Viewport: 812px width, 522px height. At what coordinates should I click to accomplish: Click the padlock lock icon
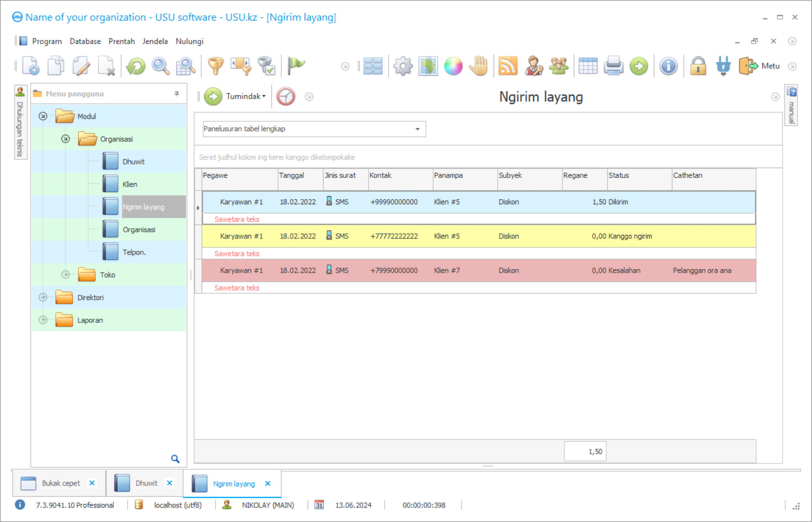tap(698, 66)
